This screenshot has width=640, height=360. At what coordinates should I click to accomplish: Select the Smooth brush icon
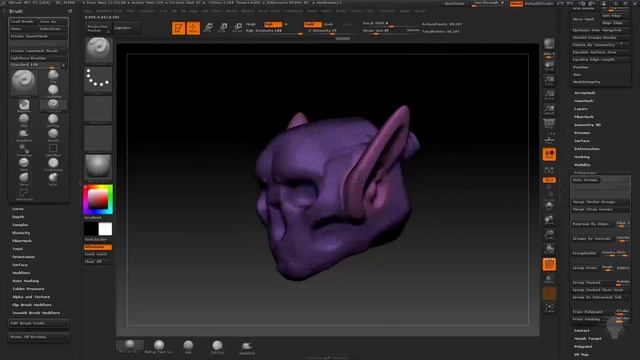click(53, 134)
